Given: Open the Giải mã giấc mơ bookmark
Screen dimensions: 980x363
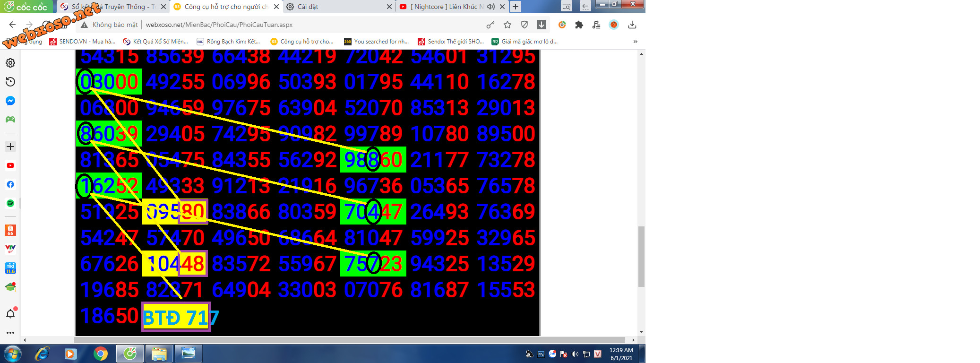Looking at the screenshot, I should [524, 42].
